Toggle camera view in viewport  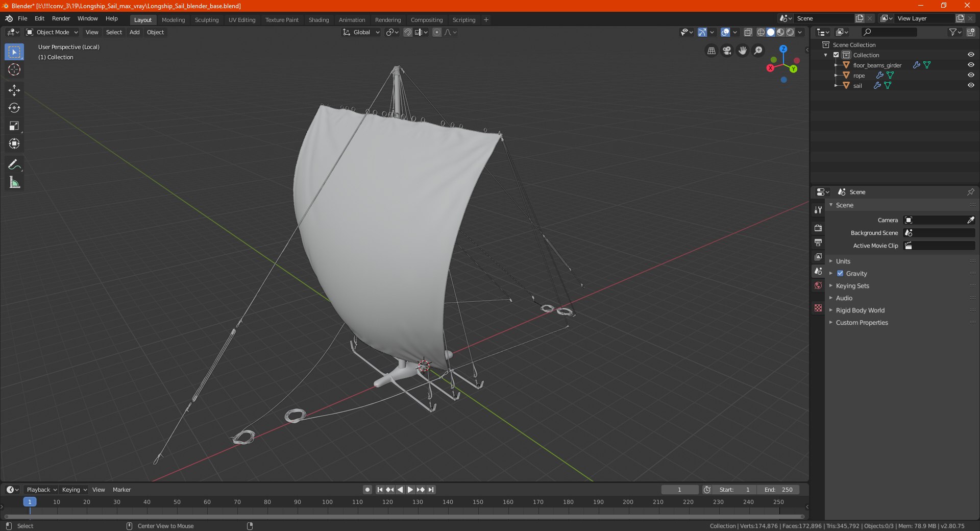(x=727, y=51)
